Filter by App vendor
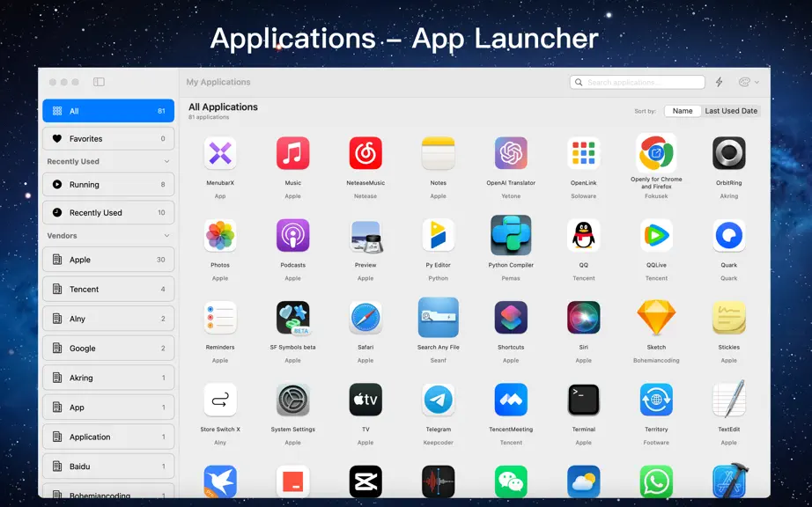This screenshot has height=507, width=812. 108,408
